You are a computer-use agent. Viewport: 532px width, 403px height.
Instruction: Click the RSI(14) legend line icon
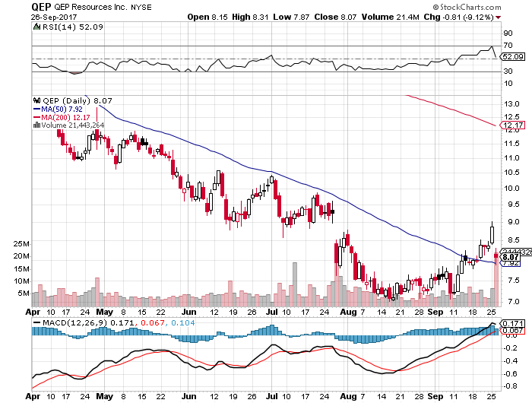pyautogui.click(x=36, y=27)
